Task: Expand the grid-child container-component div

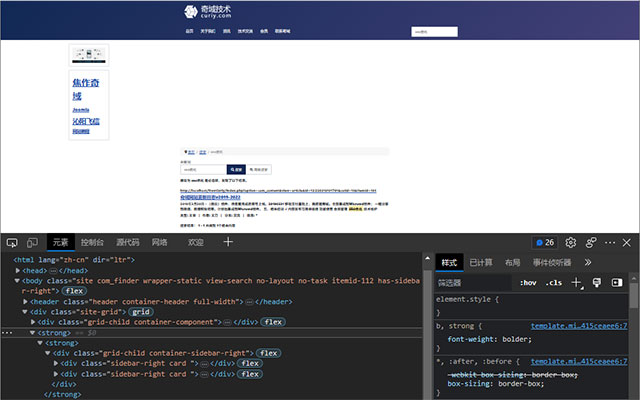Action: [x=33, y=322]
